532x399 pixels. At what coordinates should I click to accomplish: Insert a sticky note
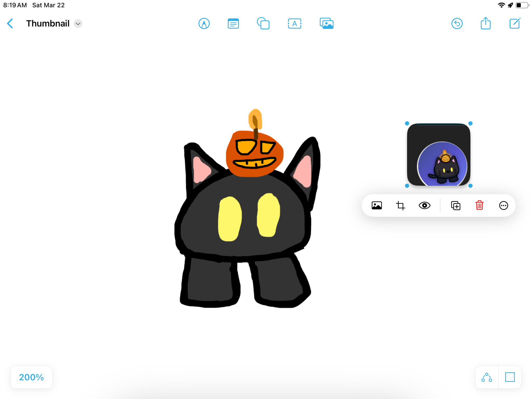[x=233, y=24]
